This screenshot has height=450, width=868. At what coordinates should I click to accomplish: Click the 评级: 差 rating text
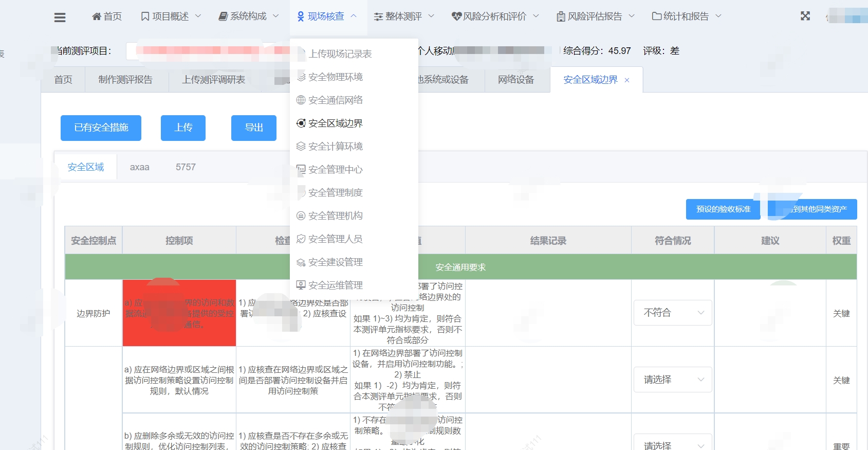tap(661, 51)
